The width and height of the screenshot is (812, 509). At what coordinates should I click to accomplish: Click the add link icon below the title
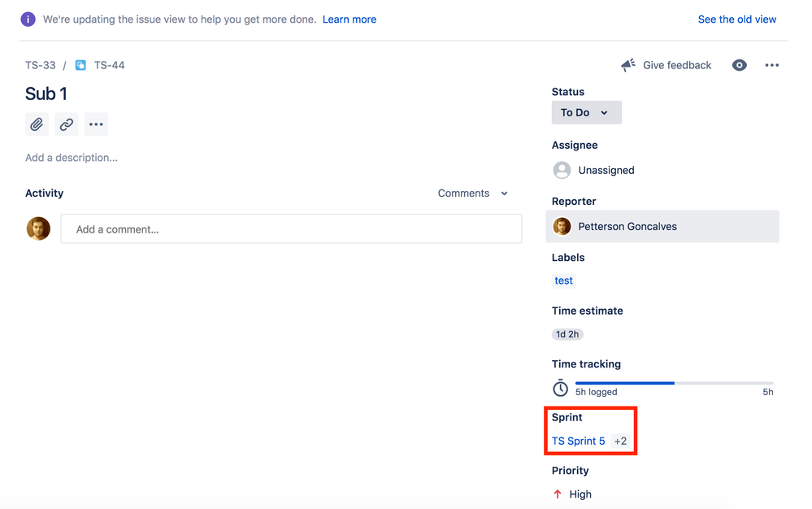[x=66, y=124]
